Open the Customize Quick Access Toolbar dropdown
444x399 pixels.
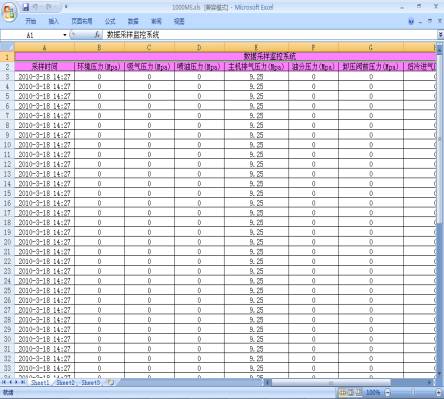point(66,7)
